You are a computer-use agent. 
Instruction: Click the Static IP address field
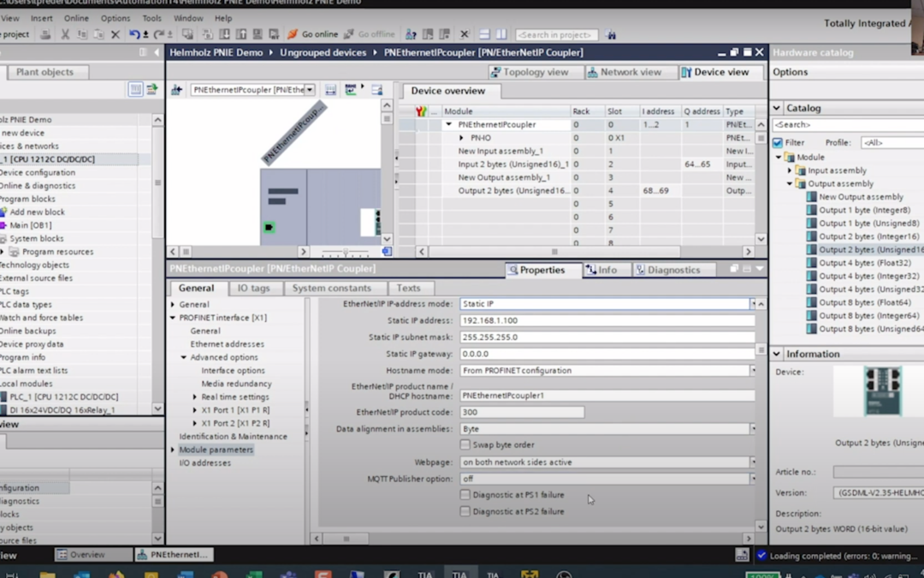coord(607,320)
